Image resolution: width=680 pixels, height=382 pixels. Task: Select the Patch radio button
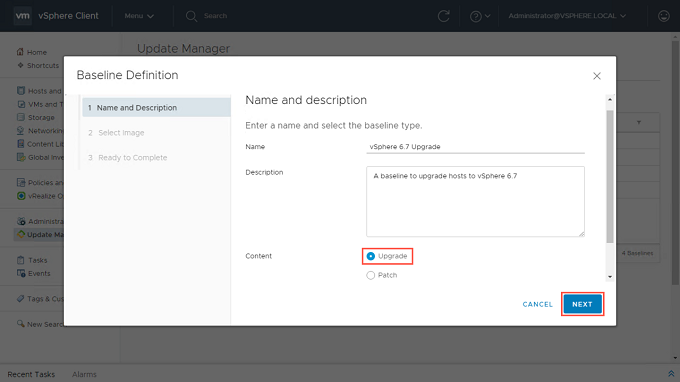(x=370, y=275)
